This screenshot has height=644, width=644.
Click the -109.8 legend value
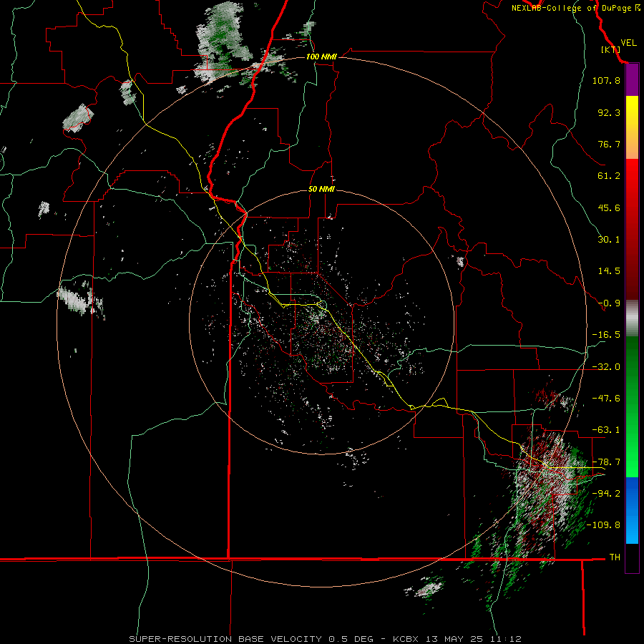604,525
